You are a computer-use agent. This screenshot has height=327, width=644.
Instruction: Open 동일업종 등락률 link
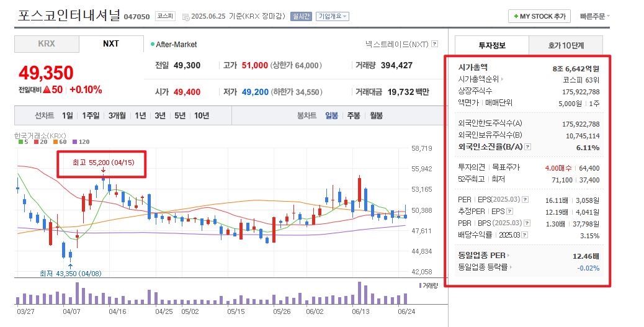point(485,267)
